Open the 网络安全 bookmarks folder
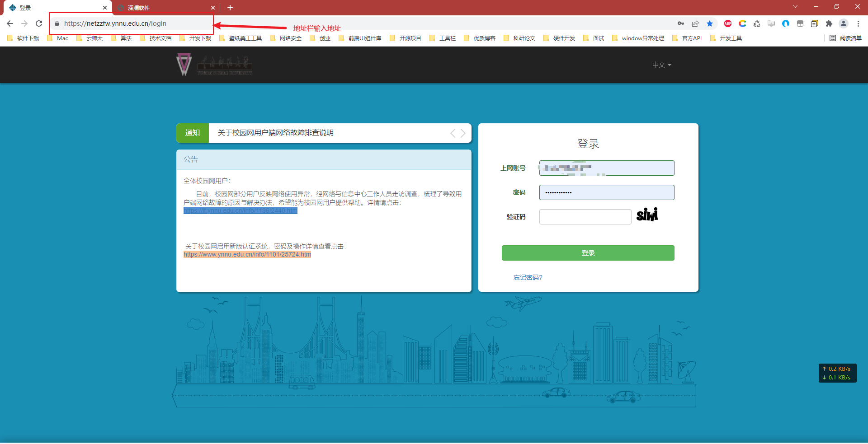868x444 pixels. (290, 38)
